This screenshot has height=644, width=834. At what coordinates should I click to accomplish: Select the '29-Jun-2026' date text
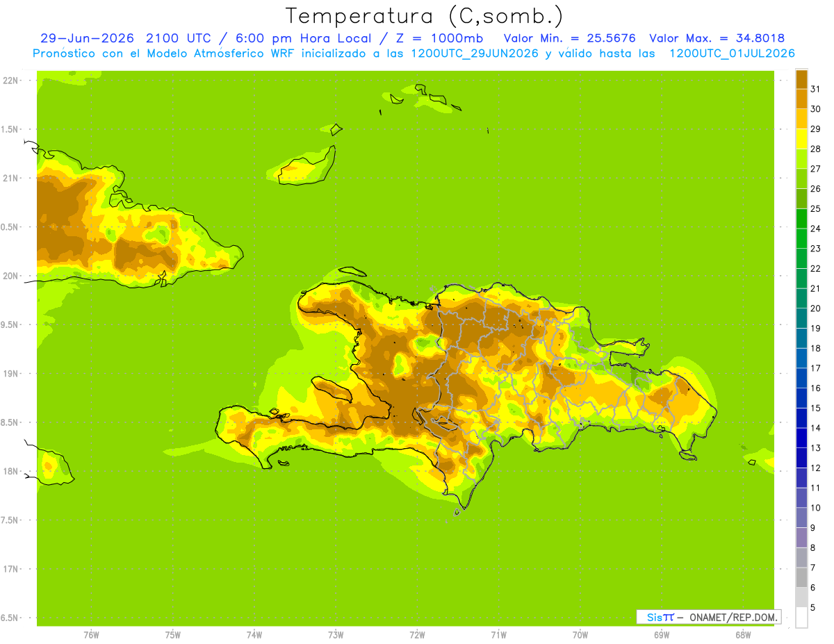pos(88,38)
